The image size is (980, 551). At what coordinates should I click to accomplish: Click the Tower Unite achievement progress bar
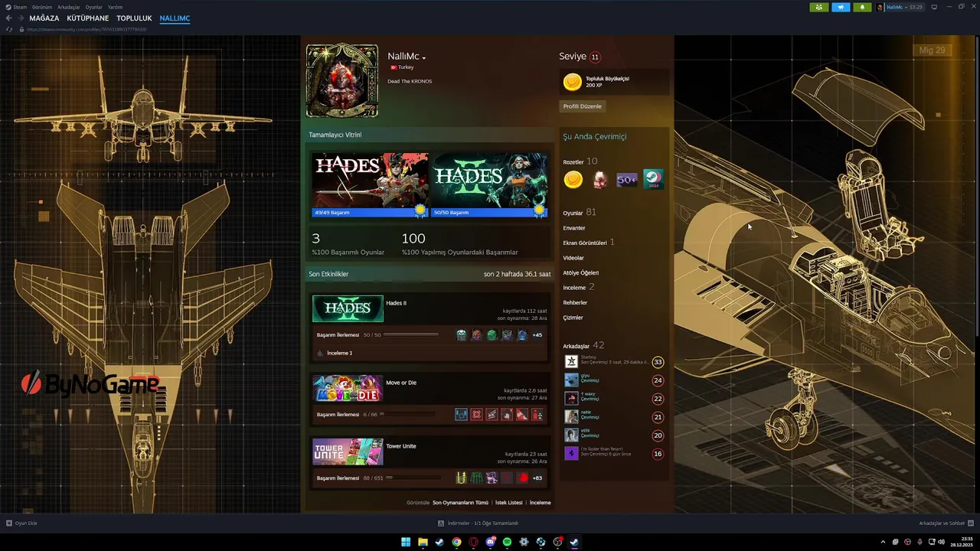pyautogui.click(x=413, y=478)
